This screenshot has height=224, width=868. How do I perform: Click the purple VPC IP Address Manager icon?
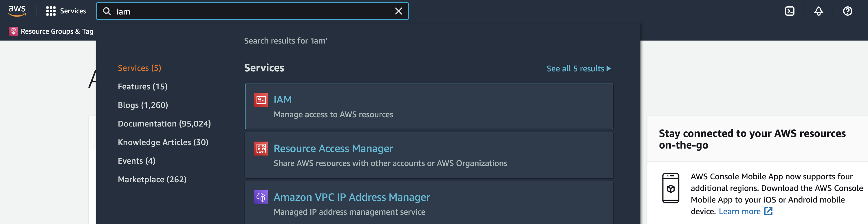click(261, 197)
